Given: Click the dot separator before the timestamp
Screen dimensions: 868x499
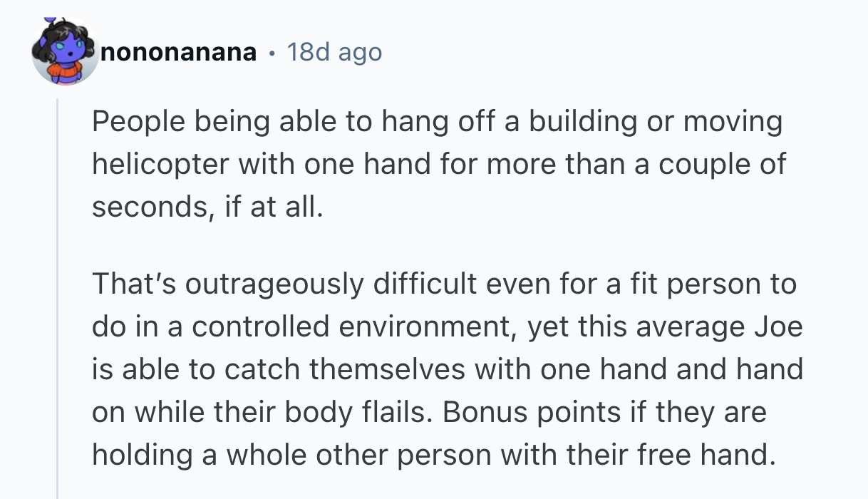Looking at the screenshot, I should click(x=272, y=52).
